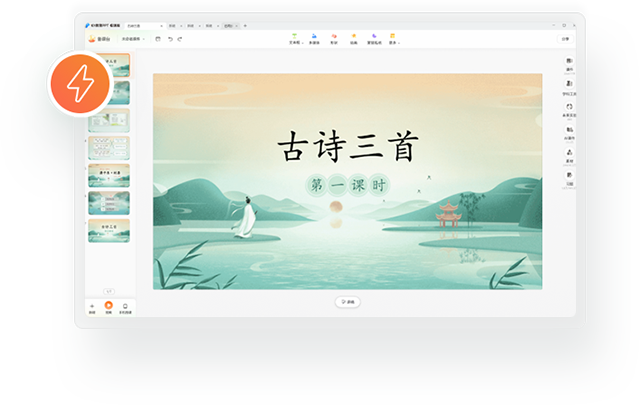
Task: Select the 古诗三首 title on slide
Action: click(348, 146)
